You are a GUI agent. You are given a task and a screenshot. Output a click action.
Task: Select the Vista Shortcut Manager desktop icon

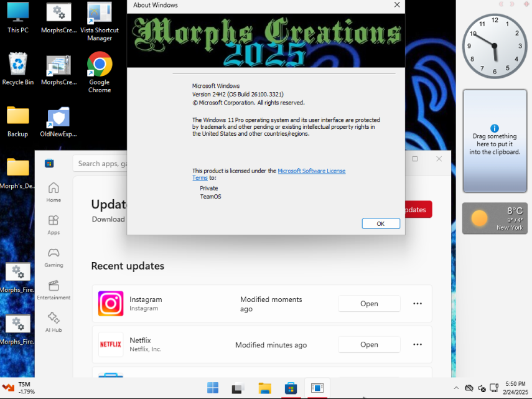(x=100, y=22)
